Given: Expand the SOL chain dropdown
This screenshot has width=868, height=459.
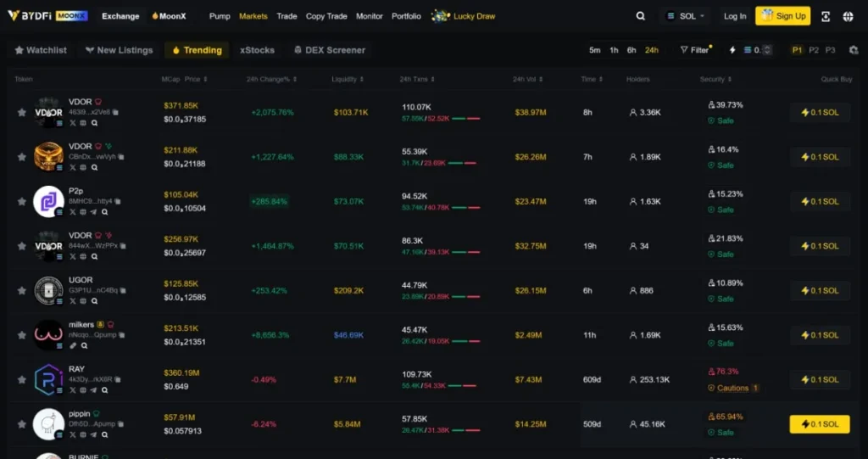Looking at the screenshot, I should pos(686,16).
